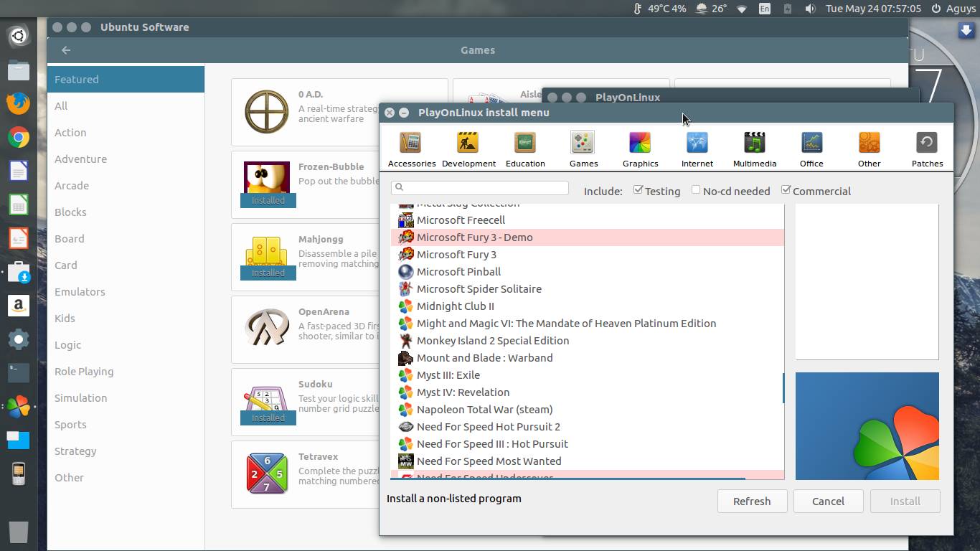Select Microsoft Freecell in the list
The width and height of the screenshot is (980, 551).
(588, 220)
